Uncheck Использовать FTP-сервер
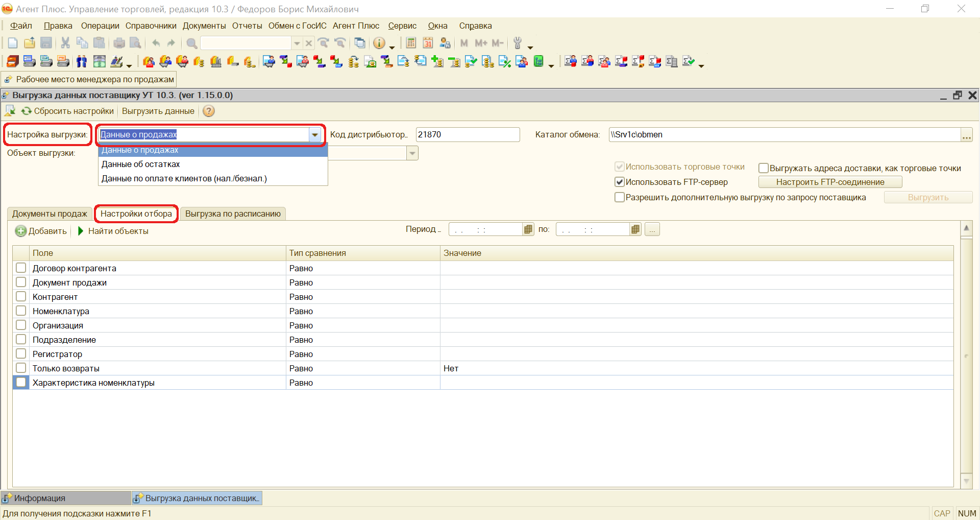 click(620, 182)
